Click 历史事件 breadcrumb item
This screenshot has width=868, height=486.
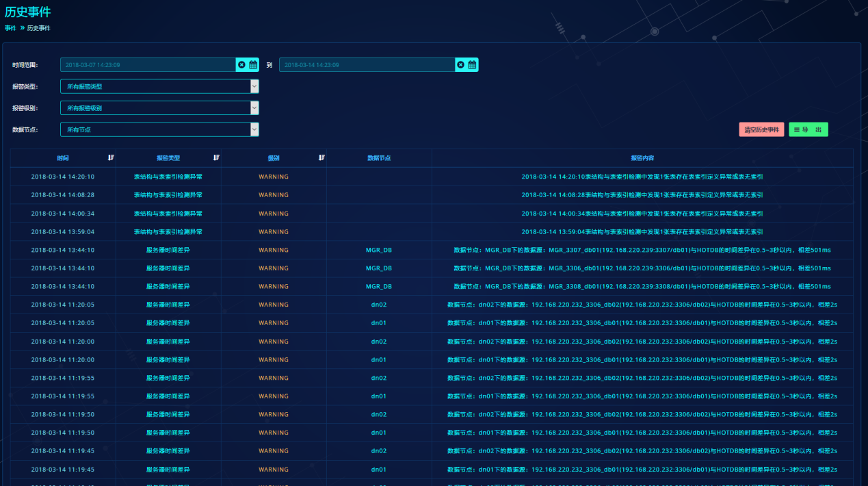[x=38, y=28]
